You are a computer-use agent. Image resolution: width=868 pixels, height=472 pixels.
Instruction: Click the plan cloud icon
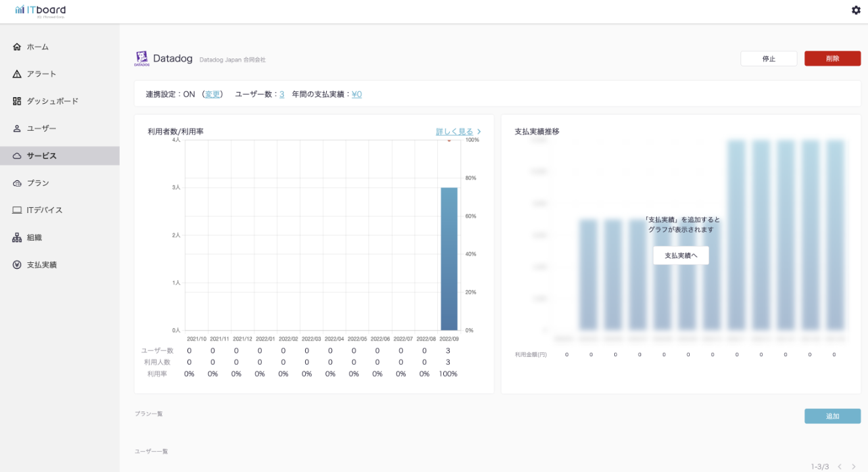click(x=17, y=183)
